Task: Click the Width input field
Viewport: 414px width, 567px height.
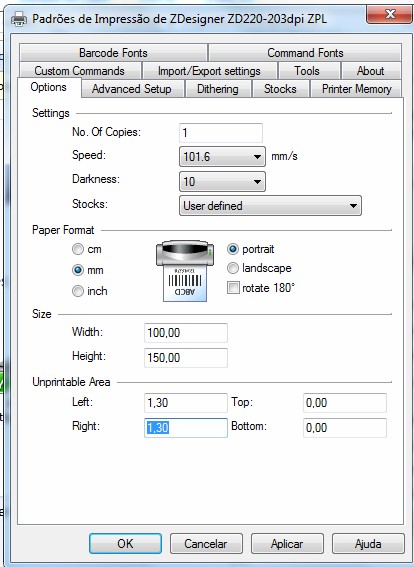Action: (186, 333)
